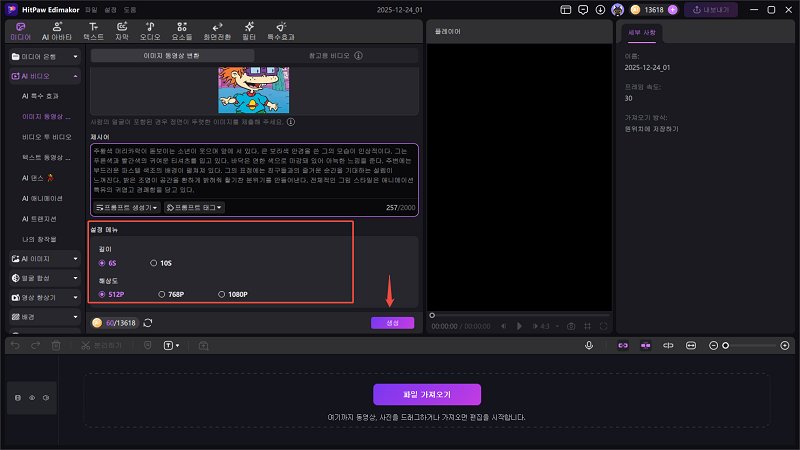Open the feedback message icon in title bar
Image resolution: width=800 pixels, height=450 pixels.
[x=583, y=10]
